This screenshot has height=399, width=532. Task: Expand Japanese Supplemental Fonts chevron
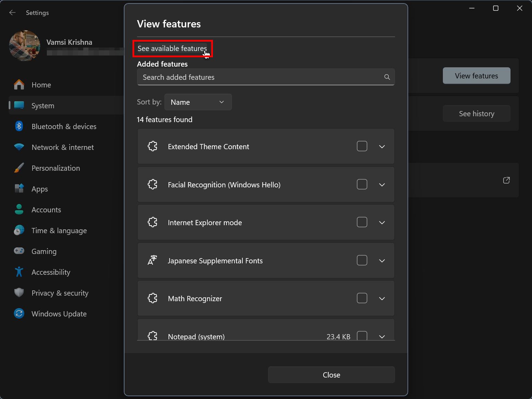382,261
